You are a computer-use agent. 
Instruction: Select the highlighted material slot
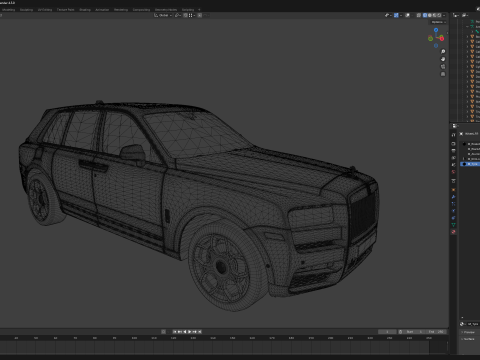click(x=470, y=164)
